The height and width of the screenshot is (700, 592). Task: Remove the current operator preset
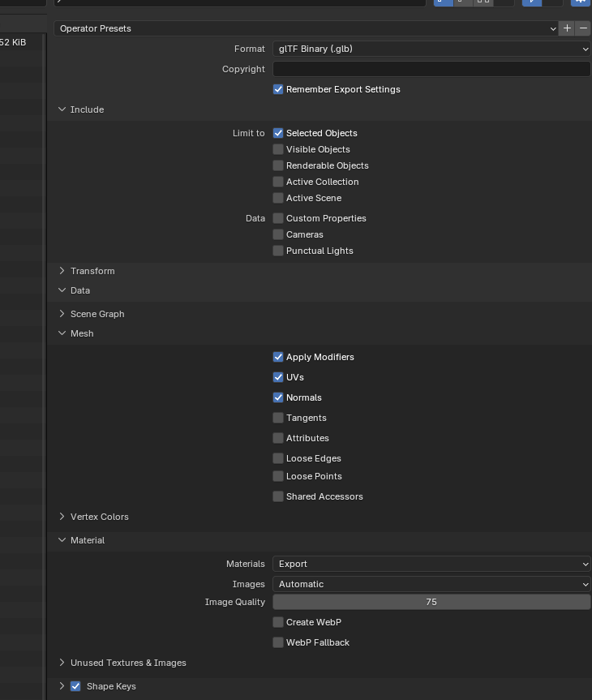(583, 28)
